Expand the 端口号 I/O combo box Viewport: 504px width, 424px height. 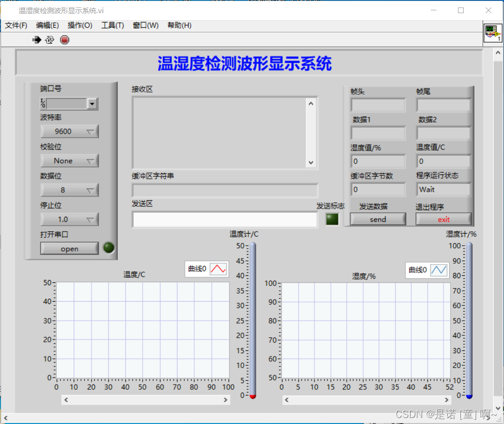click(x=92, y=104)
